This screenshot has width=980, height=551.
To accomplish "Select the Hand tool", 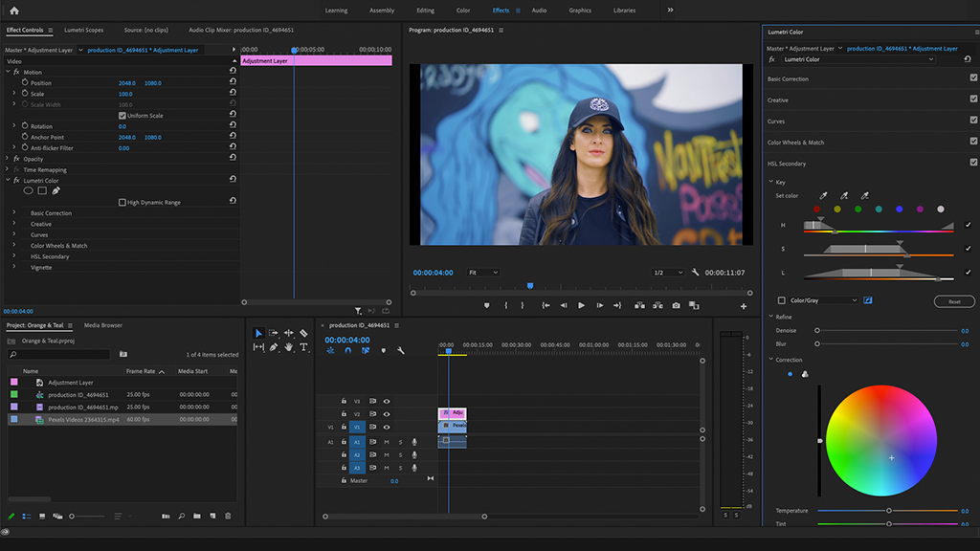I will pyautogui.click(x=288, y=347).
